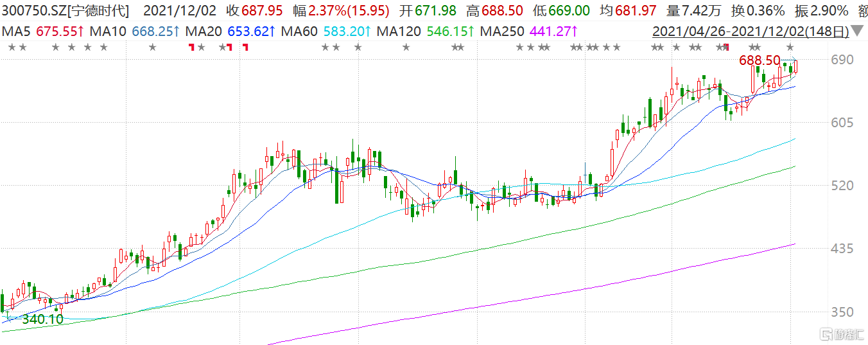Click the 690 price axis label
This screenshot has height=345, width=868.
tap(842, 60)
